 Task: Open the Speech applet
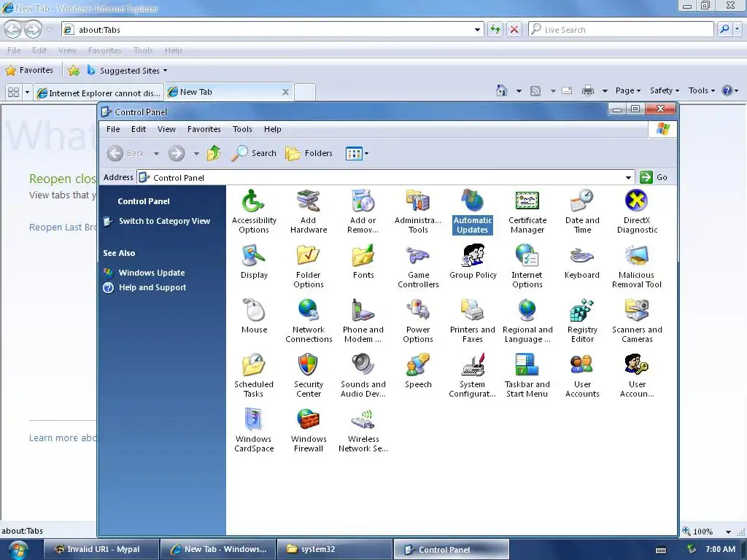click(x=418, y=371)
